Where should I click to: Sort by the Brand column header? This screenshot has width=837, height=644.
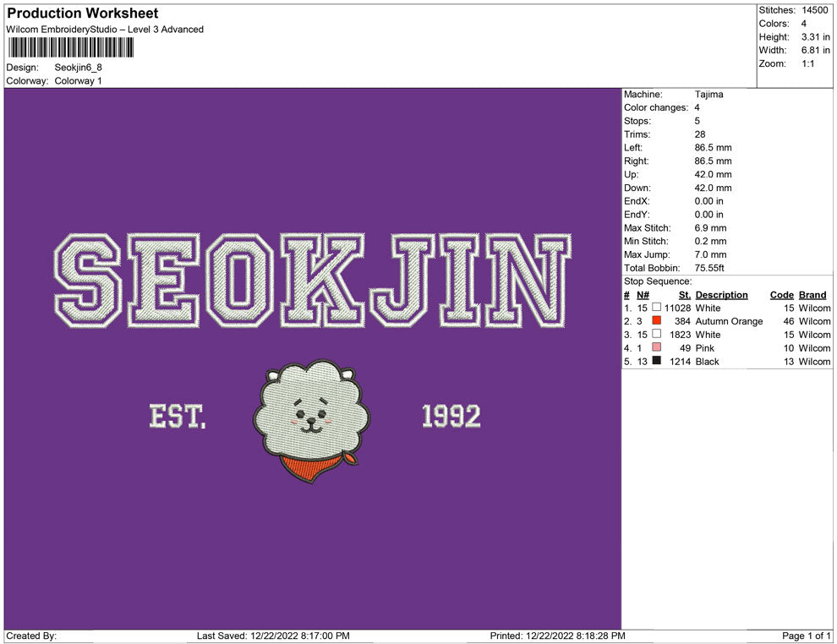click(812, 295)
